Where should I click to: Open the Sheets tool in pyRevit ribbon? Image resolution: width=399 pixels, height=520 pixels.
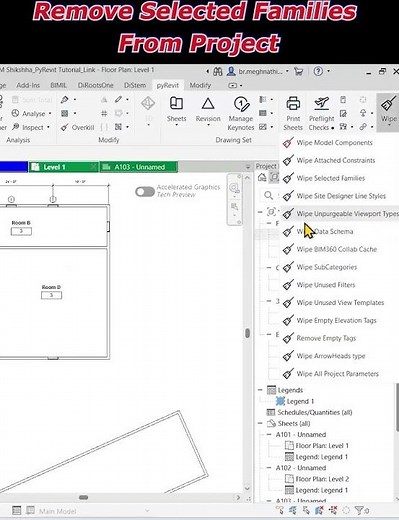(176, 110)
